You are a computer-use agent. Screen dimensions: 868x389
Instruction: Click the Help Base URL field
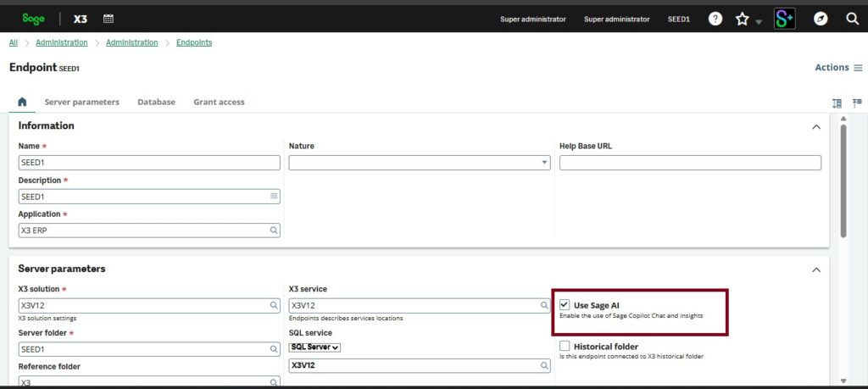(690, 163)
